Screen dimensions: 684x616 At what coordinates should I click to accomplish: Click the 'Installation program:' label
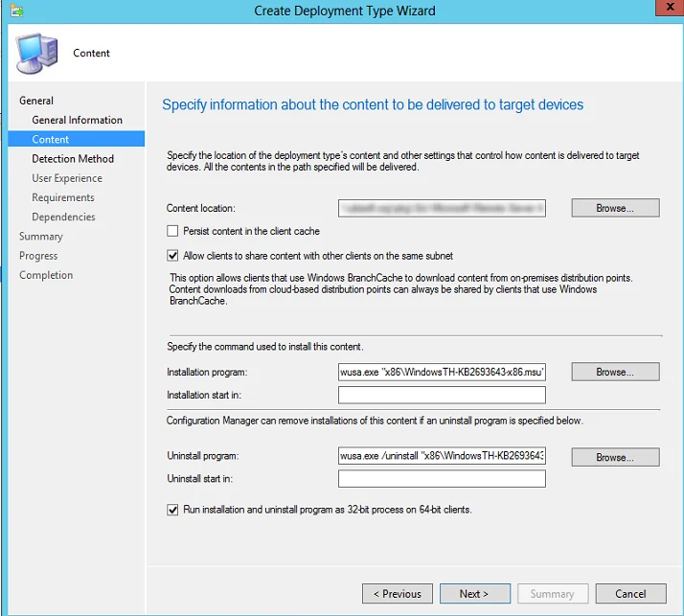[x=207, y=372]
